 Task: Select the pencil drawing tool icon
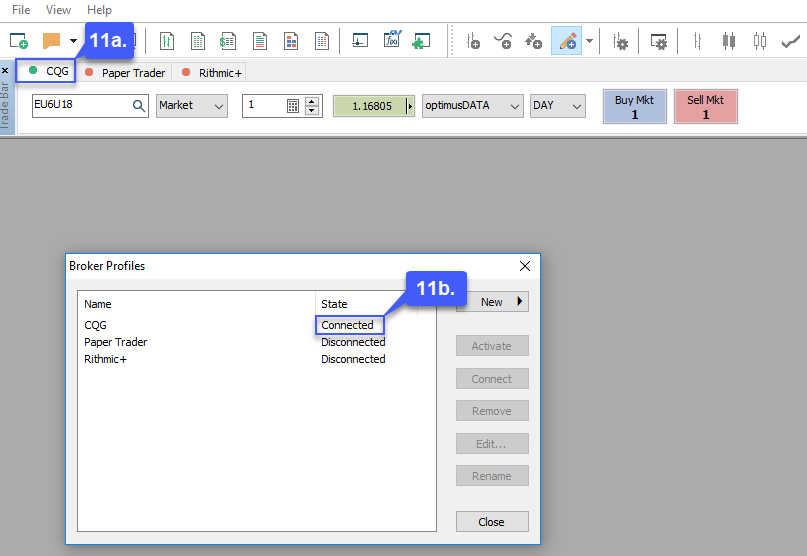(566, 41)
